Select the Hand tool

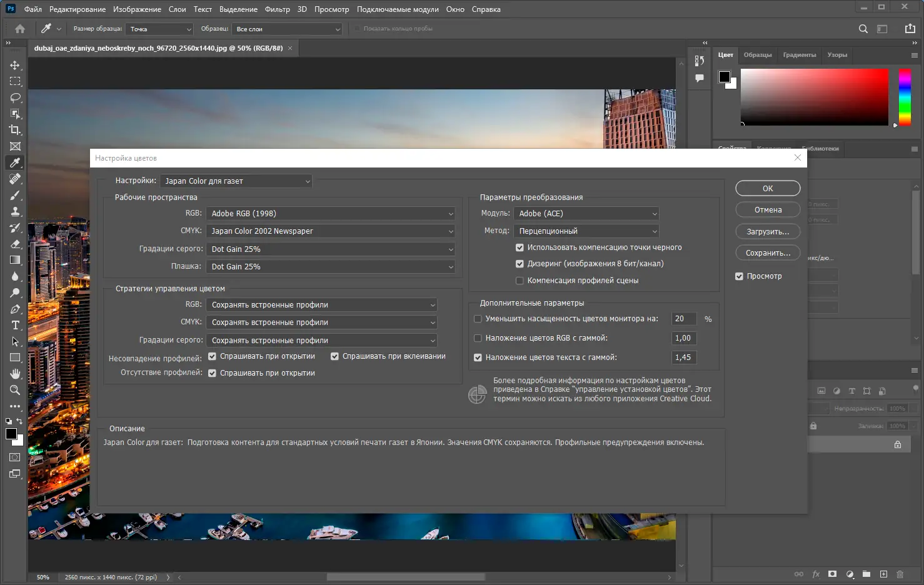15,374
